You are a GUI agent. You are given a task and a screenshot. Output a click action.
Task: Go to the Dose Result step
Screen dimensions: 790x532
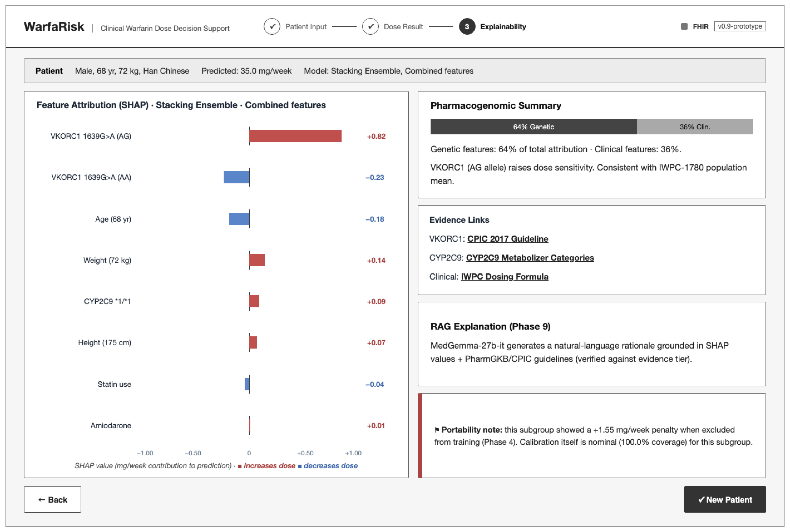403,26
